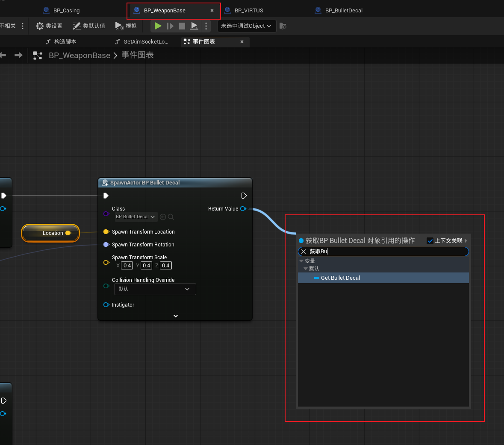
Task: Click the 模拟 simulate button
Action: point(126,26)
